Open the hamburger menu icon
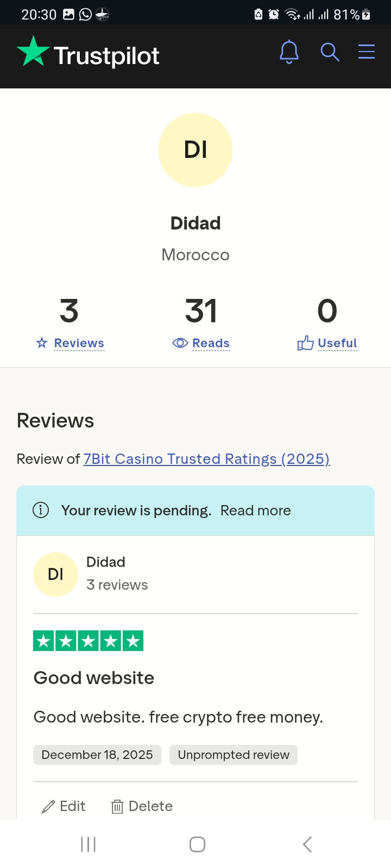Screen dimensions: 391x868 [367, 52]
